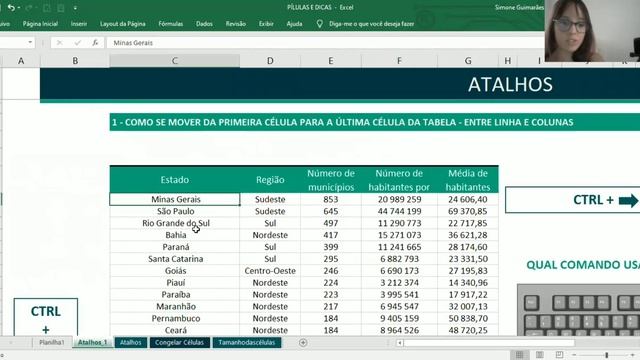Select column E header

[331, 61]
